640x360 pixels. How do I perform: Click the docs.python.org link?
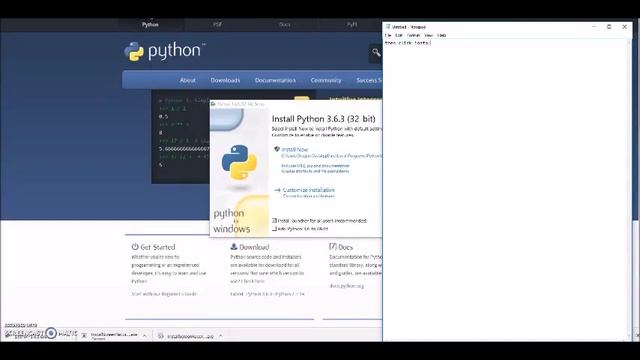click(x=347, y=286)
